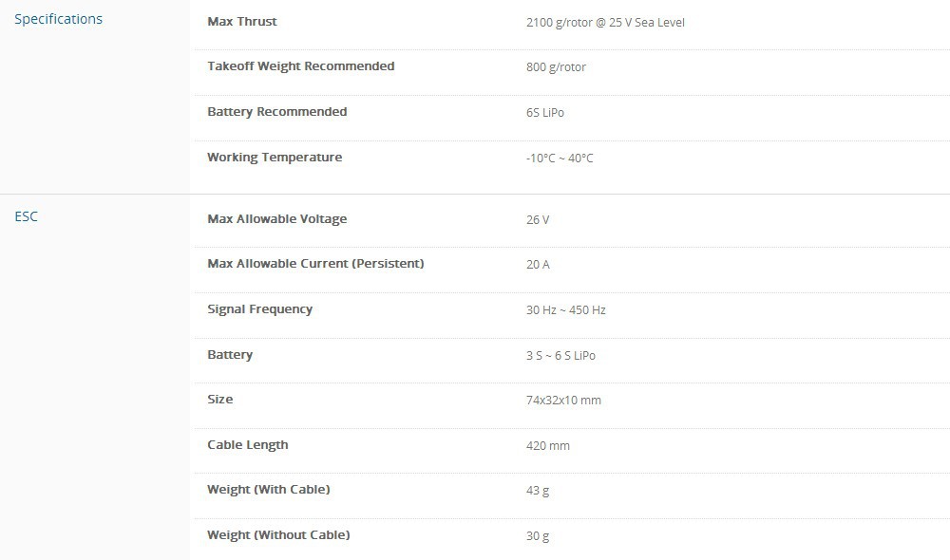Click the 74x32x10 mm size value

pos(563,401)
